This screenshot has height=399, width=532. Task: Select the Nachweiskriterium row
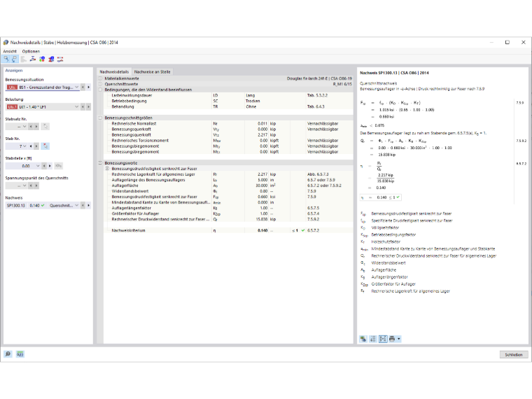click(x=228, y=230)
